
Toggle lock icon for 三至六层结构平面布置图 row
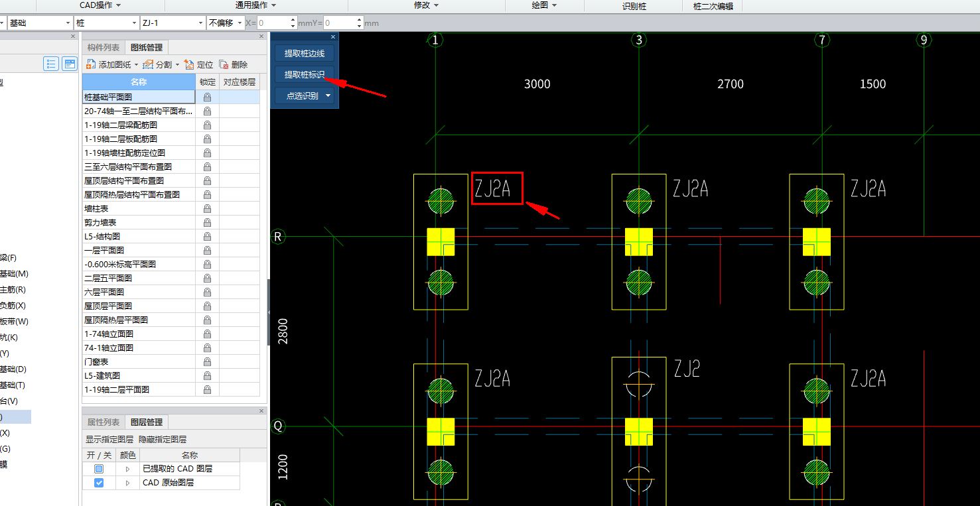pyautogui.click(x=207, y=166)
